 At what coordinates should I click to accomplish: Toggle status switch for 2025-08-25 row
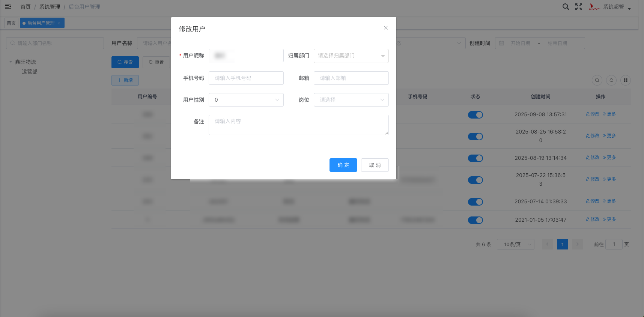475,137
